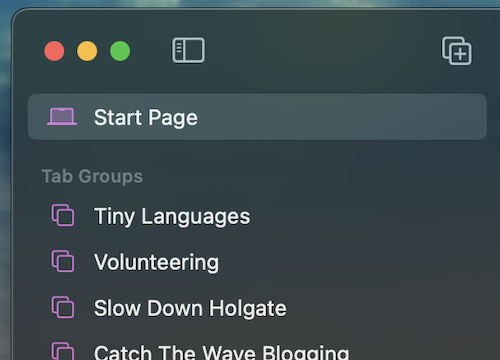500x360 pixels.
Task: Close the window with the red button
Action: (x=54, y=51)
